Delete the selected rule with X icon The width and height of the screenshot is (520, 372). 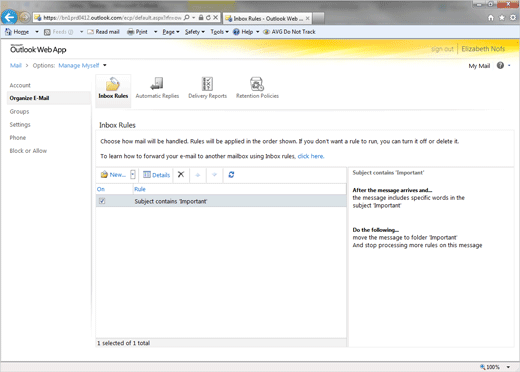[x=181, y=174]
